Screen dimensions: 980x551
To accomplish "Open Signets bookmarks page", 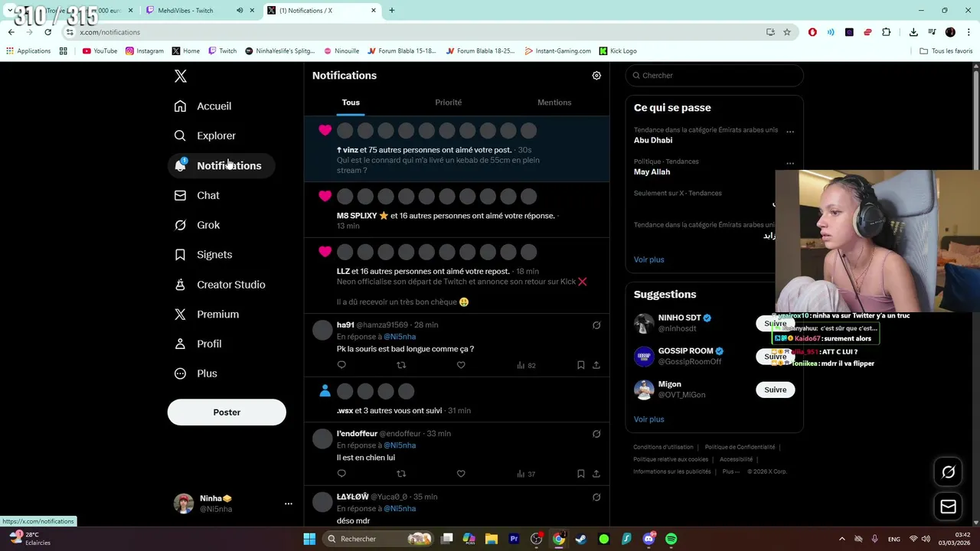I will click(x=203, y=255).
